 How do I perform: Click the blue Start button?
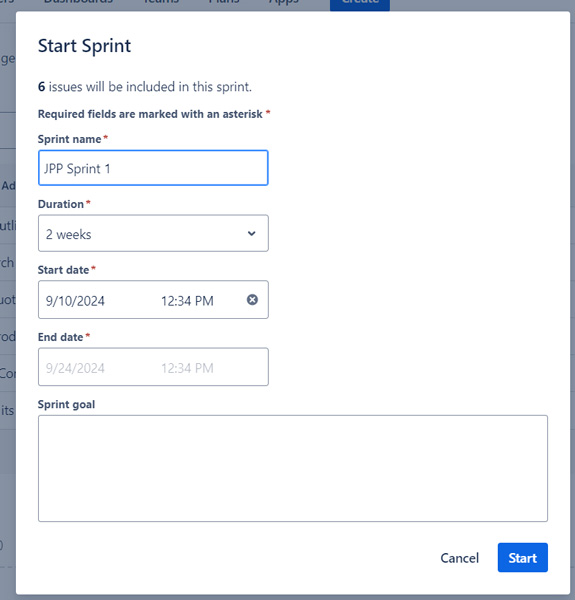click(523, 558)
